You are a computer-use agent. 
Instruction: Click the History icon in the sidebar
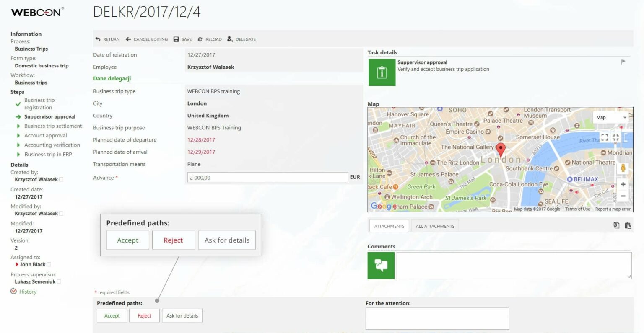click(14, 291)
